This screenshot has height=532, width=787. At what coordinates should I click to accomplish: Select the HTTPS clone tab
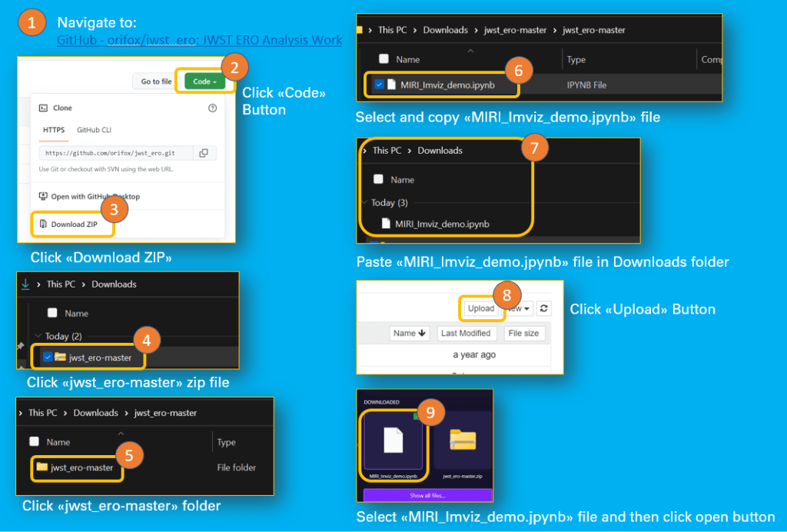point(54,130)
